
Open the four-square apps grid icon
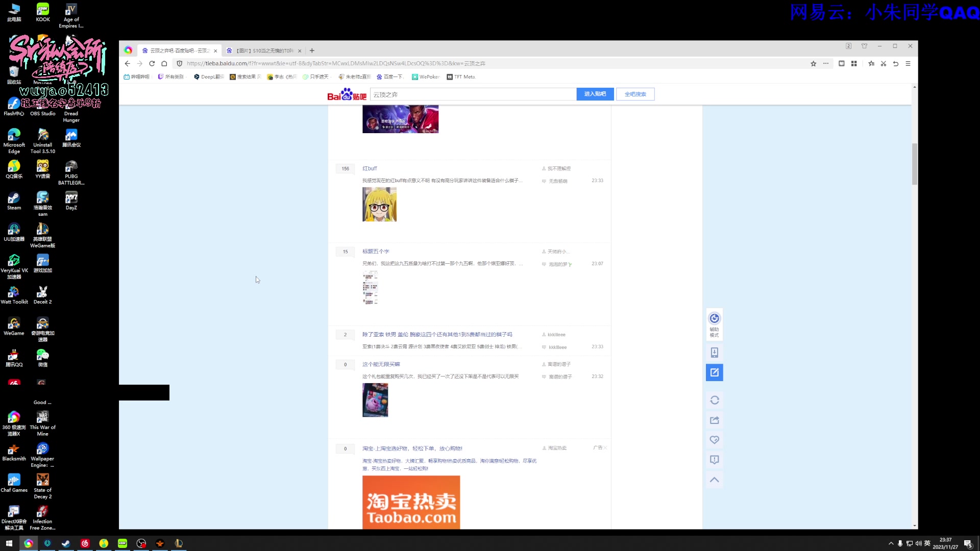(854, 64)
